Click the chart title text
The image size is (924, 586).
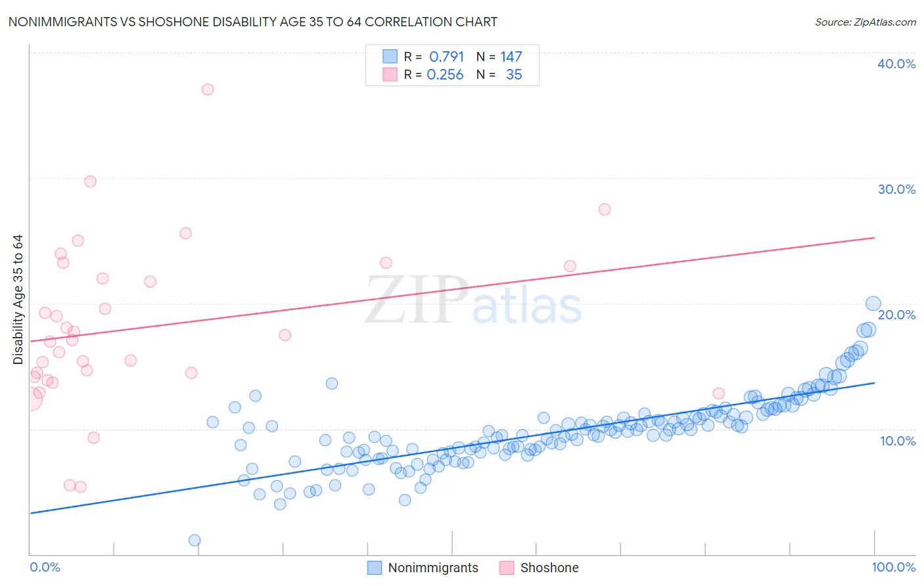pos(252,22)
